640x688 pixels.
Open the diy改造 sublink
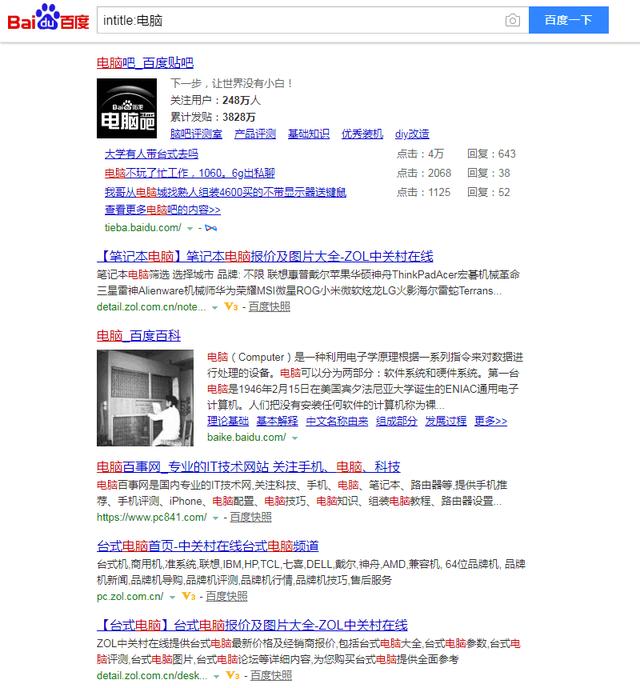coord(412,134)
